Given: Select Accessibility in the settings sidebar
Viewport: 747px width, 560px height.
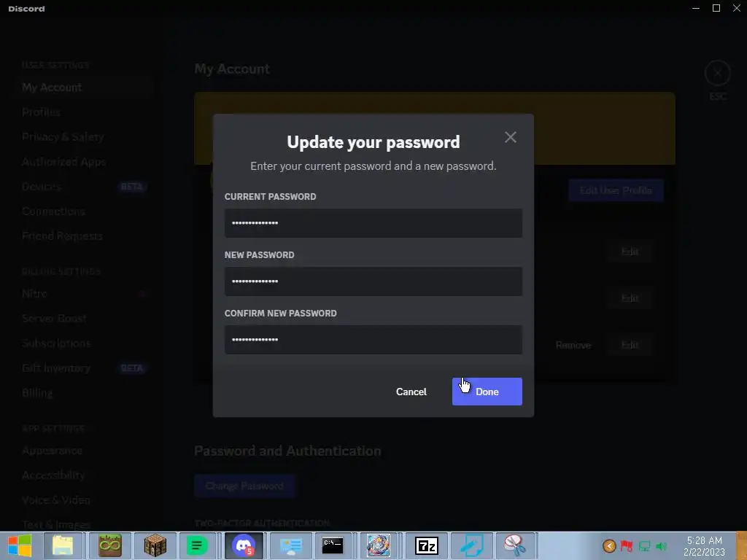Looking at the screenshot, I should coord(82,475).
